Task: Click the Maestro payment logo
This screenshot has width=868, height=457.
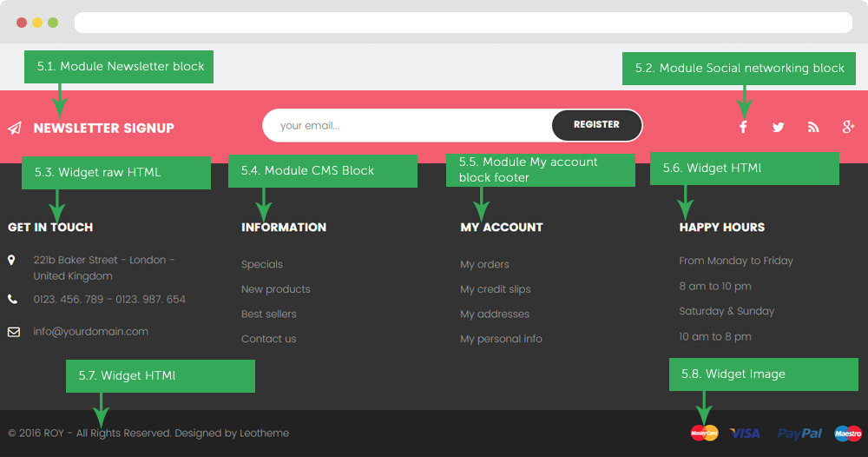Action: 848,434
